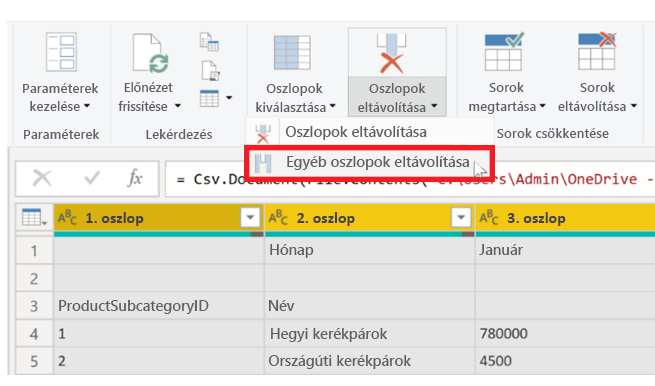This screenshot has width=655, height=386.
Task: Open Paraméterek kezelése icon
Action: click(x=61, y=53)
